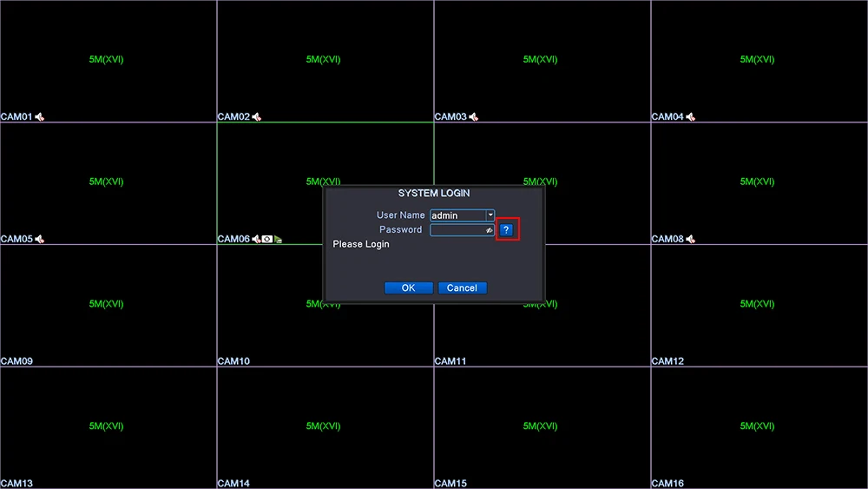Click the muted speaker icon on CAM06
868x489 pixels.
(x=256, y=239)
